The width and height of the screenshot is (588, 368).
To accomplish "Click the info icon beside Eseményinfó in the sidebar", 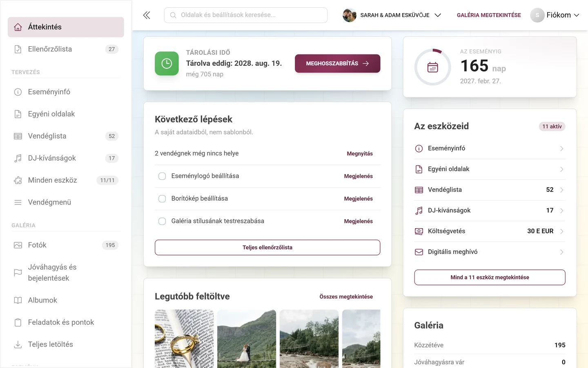I will tap(18, 92).
